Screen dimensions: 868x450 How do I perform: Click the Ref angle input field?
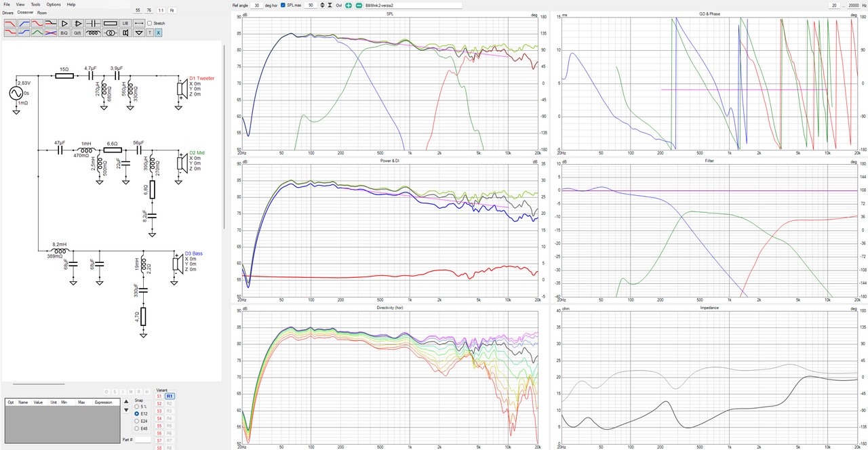tap(257, 5)
